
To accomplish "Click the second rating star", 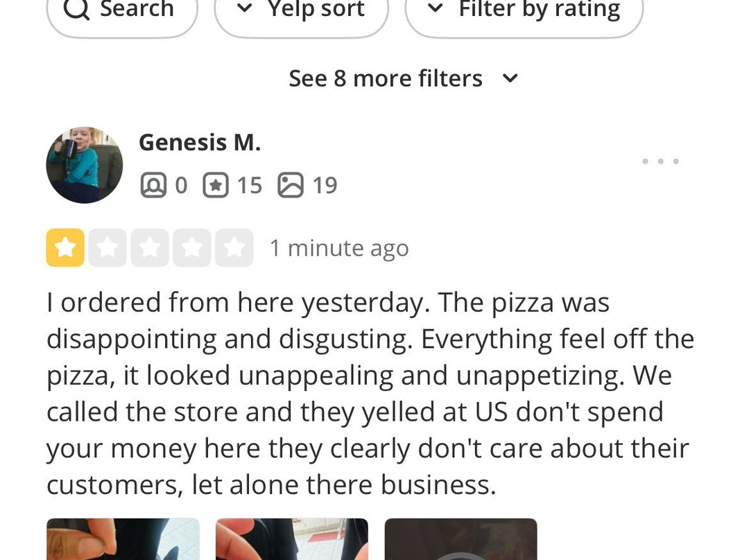I will [107, 248].
